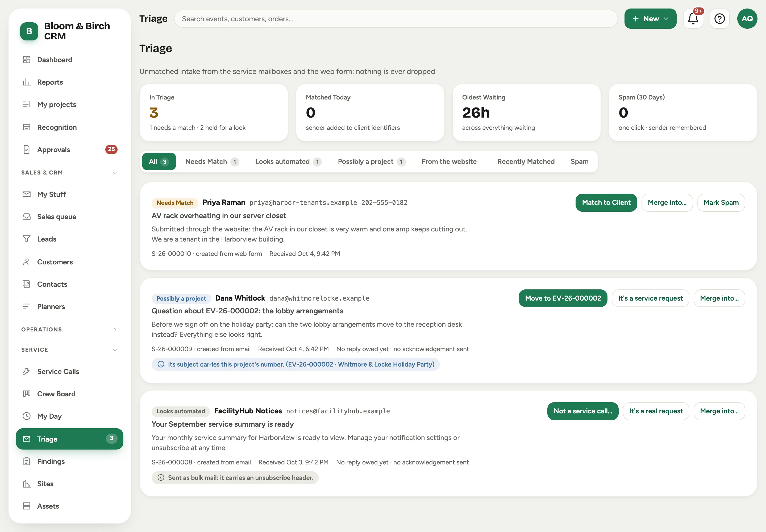Switch to the Spam tab

(579, 162)
